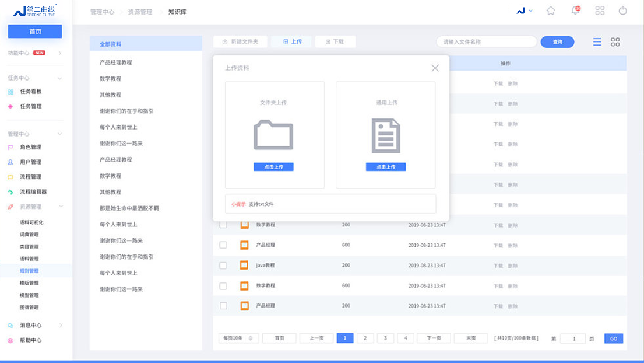644x363 pixels.
Task: Expand the 功能中心 sidebar menu
Action: [x=60, y=53]
